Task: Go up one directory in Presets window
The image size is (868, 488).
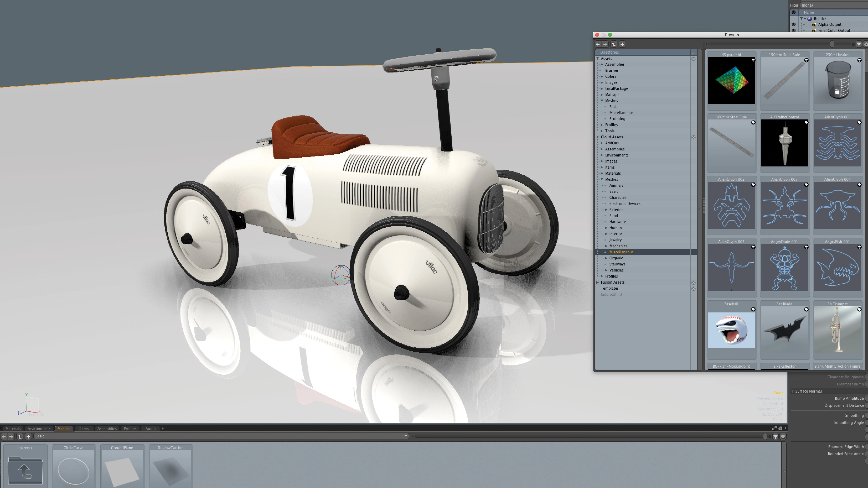Action: click(x=614, y=44)
